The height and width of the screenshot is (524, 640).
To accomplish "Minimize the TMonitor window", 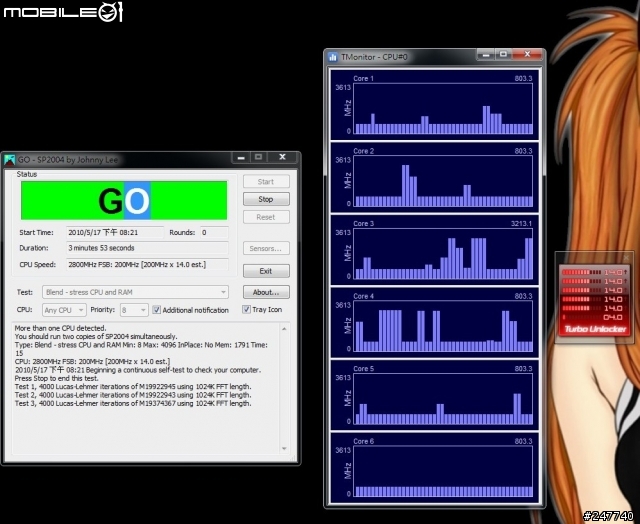I will click(x=486, y=54).
